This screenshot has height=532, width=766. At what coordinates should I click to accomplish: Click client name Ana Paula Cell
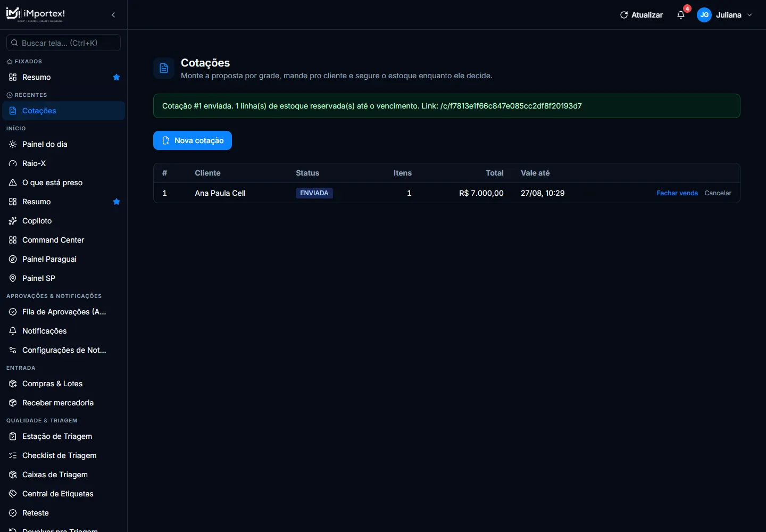pyautogui.click(x=220, y=193)
